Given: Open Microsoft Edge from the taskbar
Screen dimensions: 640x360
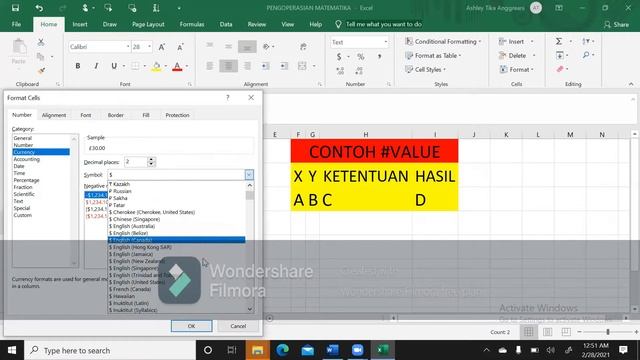Looking at the screenshot, I should point(282,350).
